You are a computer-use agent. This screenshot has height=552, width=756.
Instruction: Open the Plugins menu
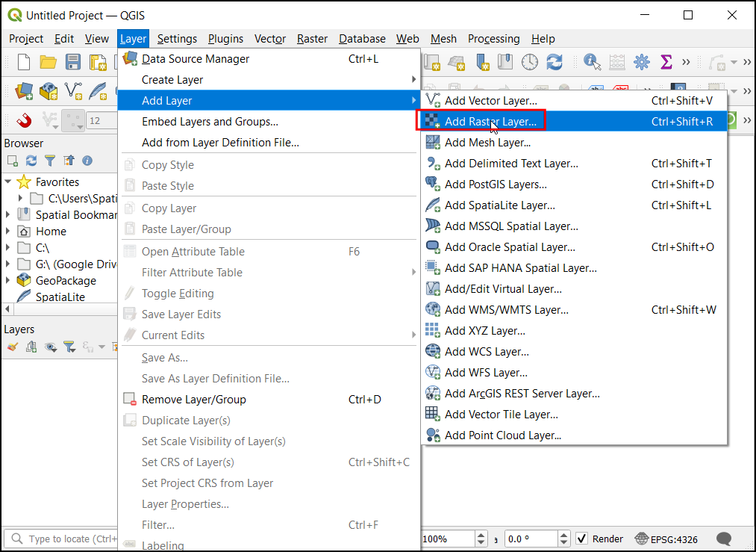(225, 39)
